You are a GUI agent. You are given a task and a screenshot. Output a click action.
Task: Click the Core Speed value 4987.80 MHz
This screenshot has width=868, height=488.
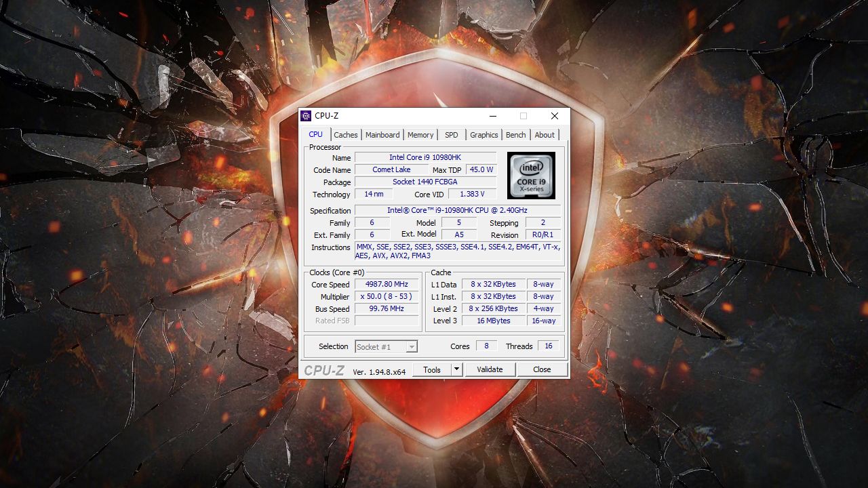point(387,284)
